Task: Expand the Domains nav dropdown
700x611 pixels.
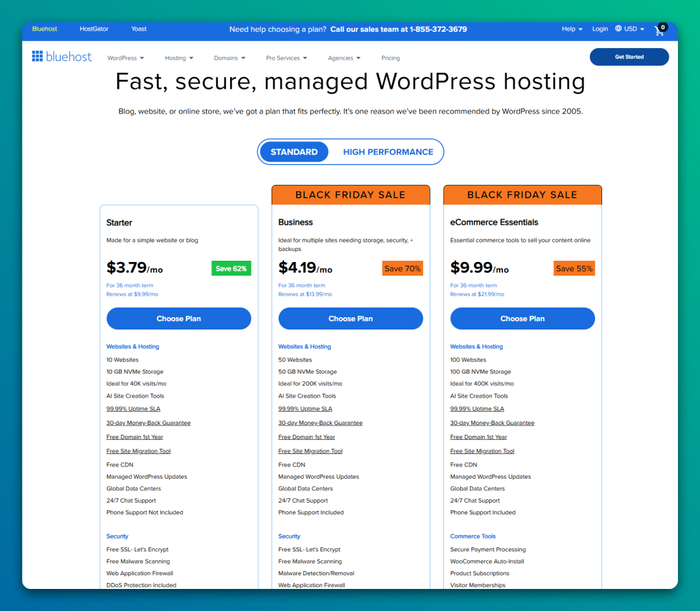Action: point(229,58)
